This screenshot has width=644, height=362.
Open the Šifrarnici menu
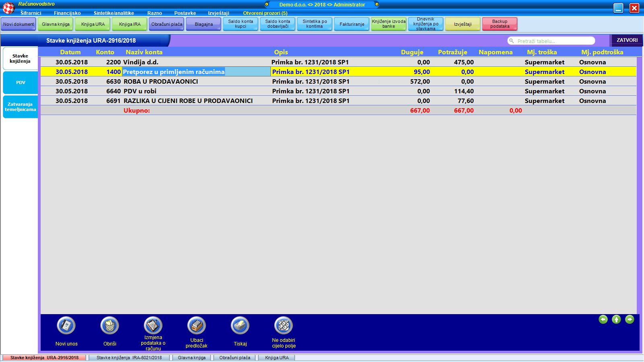pos(31,13)
